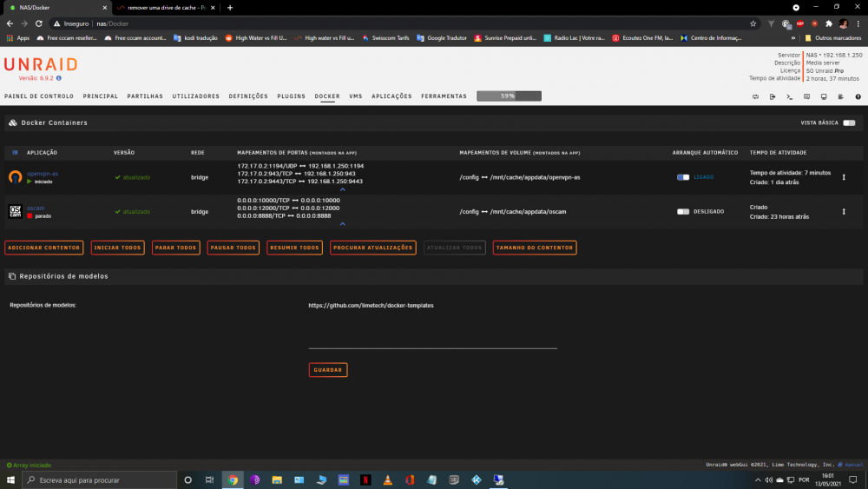Viewport: 868px width, 489px height.
Task: Click the 59% progress bar
Action: click(509, 96)
